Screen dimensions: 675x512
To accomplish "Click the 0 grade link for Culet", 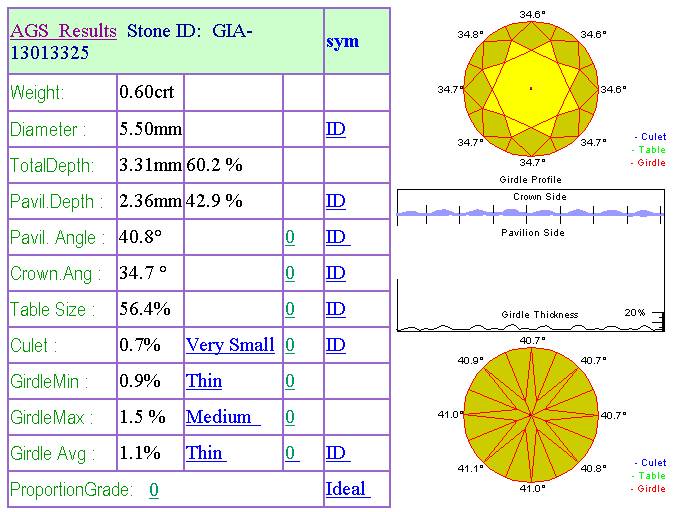I will (x=290, y=345).
